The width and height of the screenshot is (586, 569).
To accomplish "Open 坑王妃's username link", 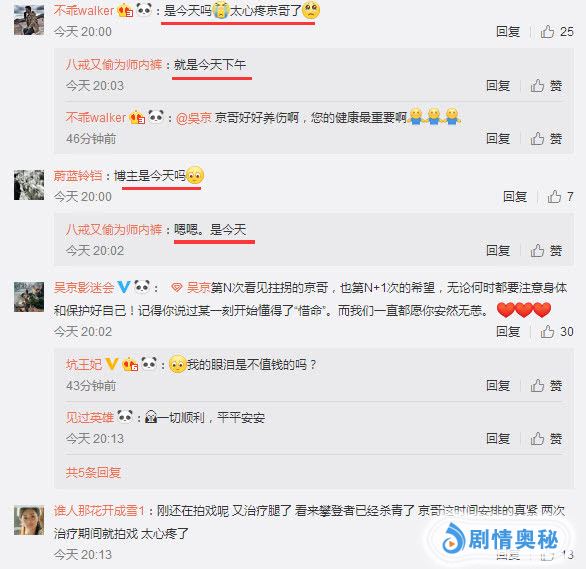I will 84,364.
